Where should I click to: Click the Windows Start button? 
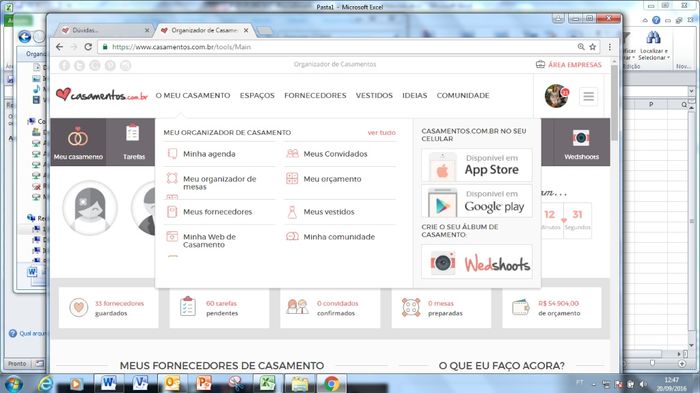13,384
